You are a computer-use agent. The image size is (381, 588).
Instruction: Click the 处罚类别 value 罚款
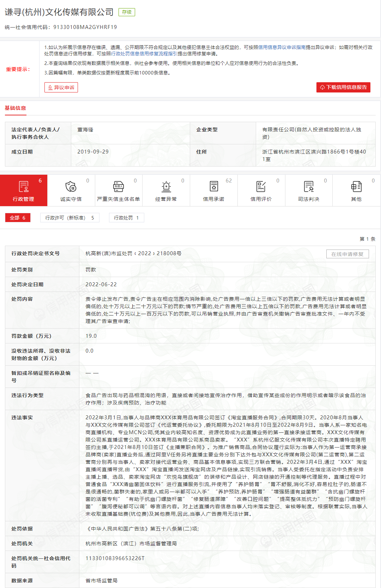tap(91, 270)
